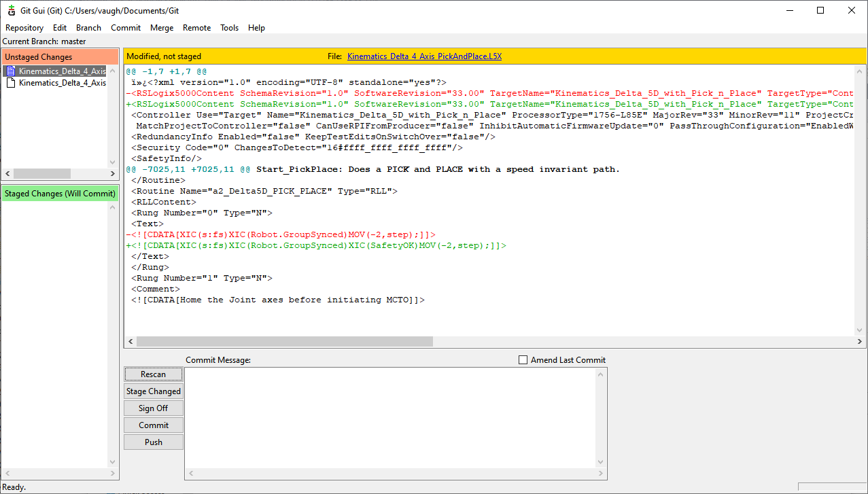Open the Repository menu
868x494 pixels.
24,28
